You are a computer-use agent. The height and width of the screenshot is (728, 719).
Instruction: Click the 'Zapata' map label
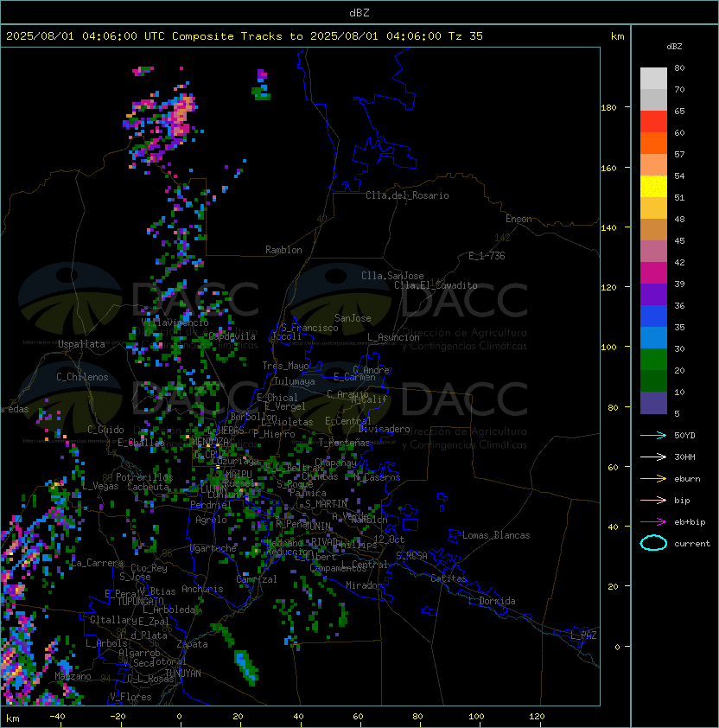point(192,644)
